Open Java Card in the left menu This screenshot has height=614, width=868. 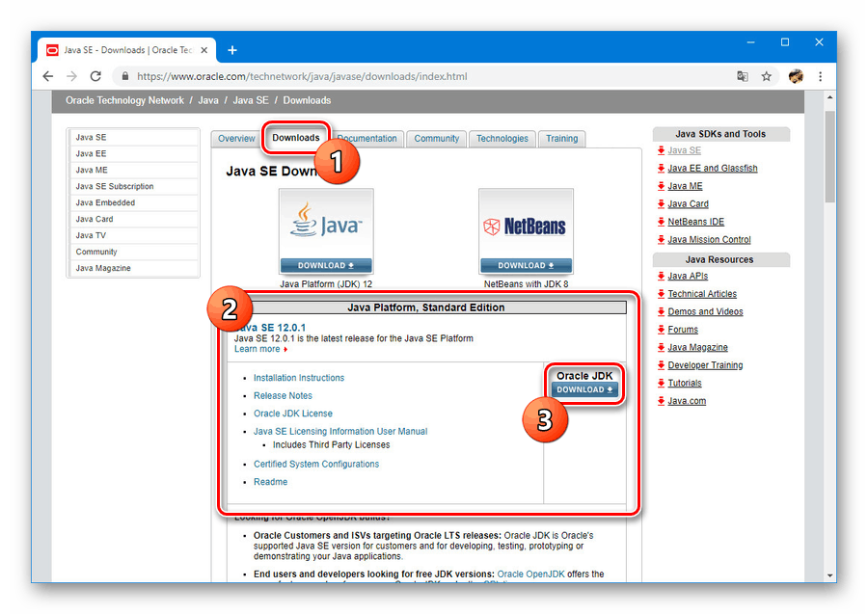133,219
